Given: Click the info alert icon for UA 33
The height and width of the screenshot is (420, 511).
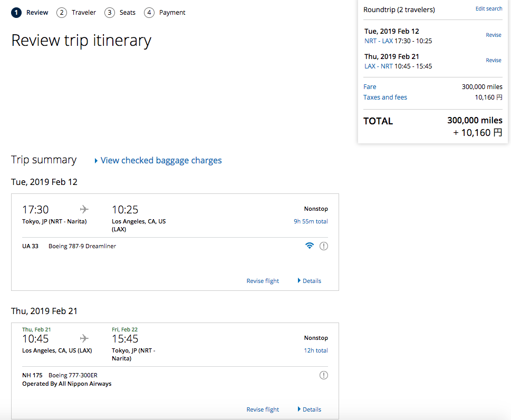Looking at the screenshot, I should pyautogui.click(x=324, y=246).
